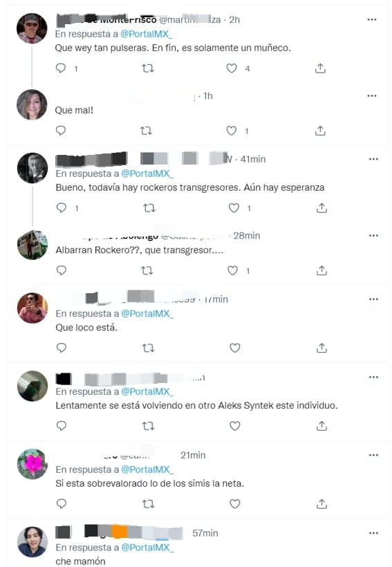
Task: Retweet the 'Que mal!' tweet
Action: coord(146,131)
